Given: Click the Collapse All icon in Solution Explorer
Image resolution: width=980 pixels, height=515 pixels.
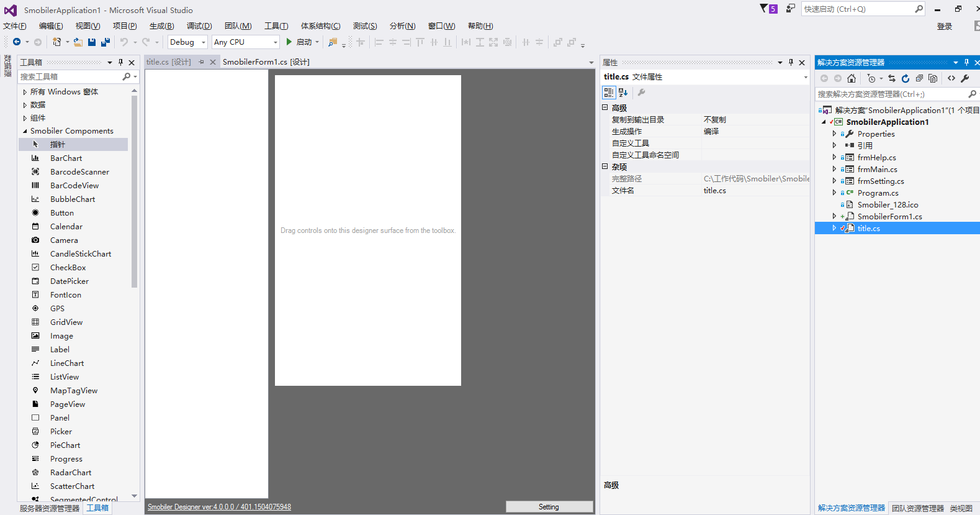Looking at the screenshot, I should pyautogui.click(x=919, y=78).
